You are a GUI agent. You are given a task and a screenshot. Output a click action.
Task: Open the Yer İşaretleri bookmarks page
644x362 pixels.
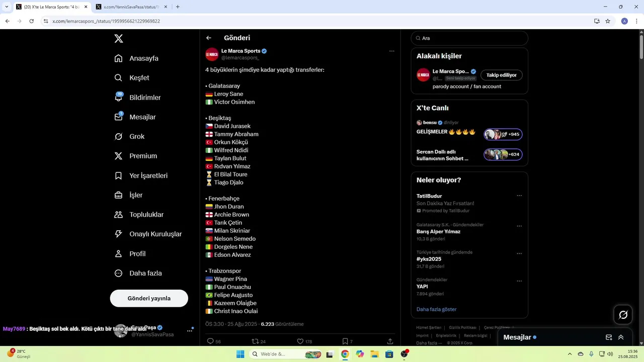141,175
